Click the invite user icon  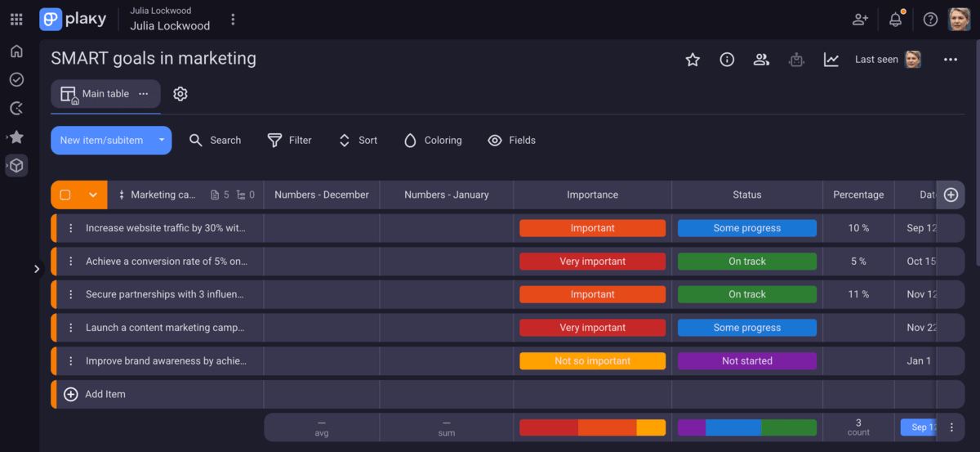(860, 20)
